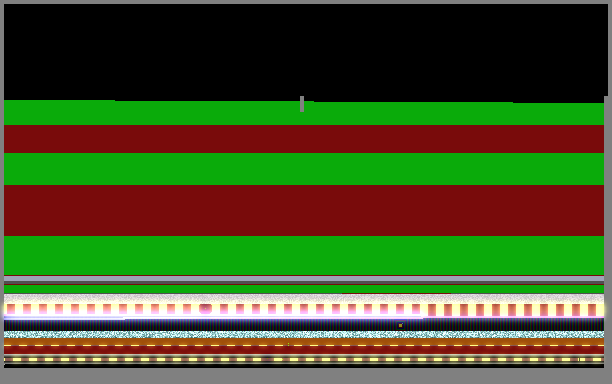
Task: Click the arrow-shaped yellow dash on bottom strip
Action: pos(278,359)
